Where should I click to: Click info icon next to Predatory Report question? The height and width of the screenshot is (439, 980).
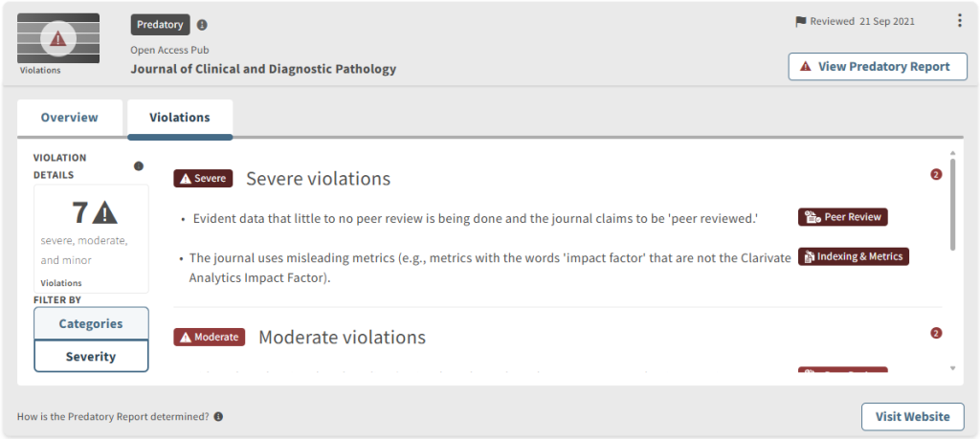(x=218, y=416)
